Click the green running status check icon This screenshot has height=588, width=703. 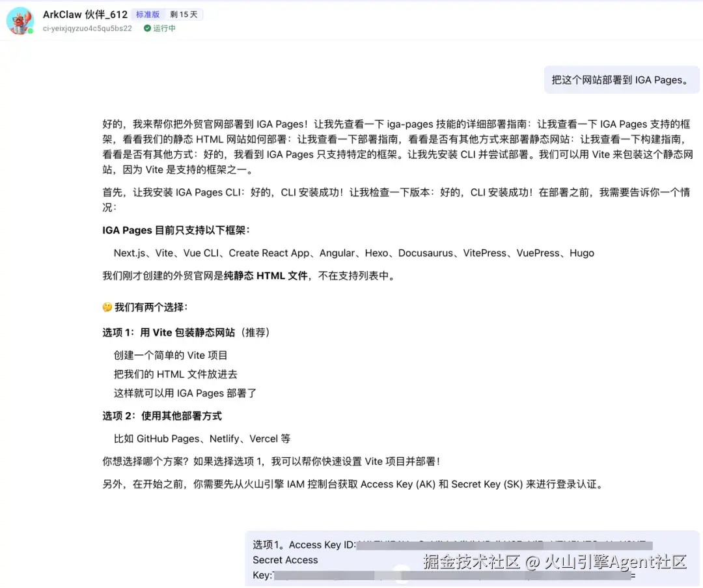tap(147, 28)
